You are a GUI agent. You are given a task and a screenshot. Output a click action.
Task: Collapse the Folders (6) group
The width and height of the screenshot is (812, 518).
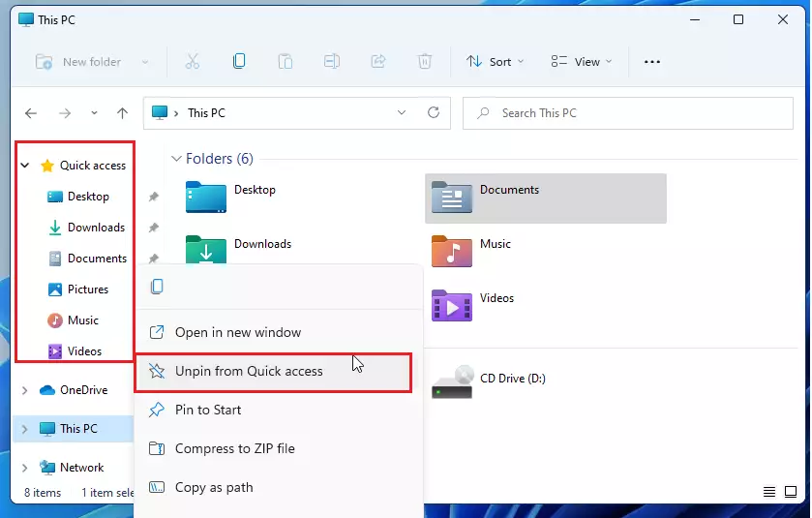pos(176,159)
